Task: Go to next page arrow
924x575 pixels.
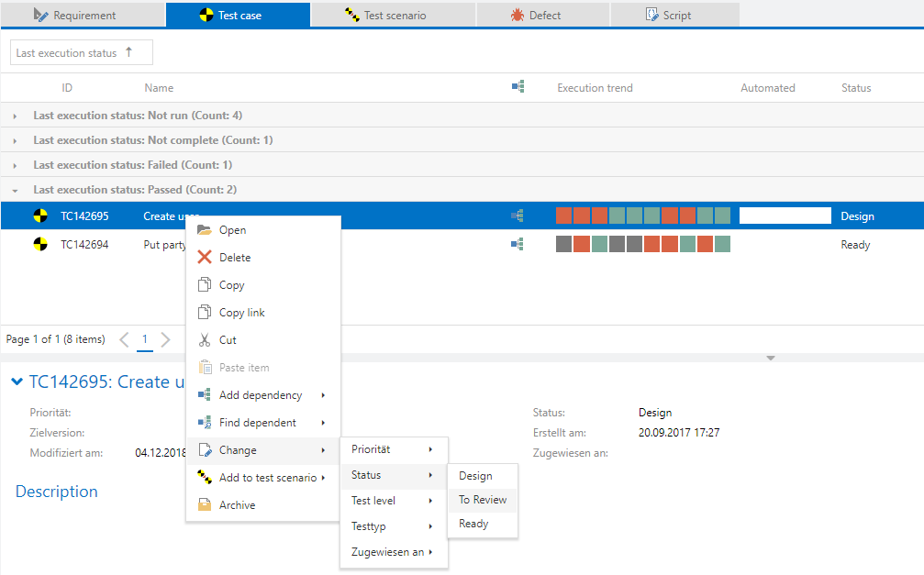Action: 165,339
